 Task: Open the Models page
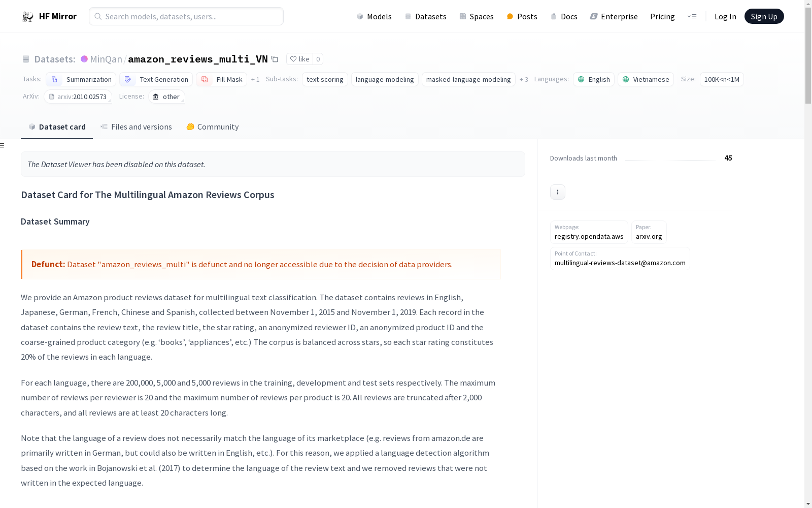pos(374,16)
